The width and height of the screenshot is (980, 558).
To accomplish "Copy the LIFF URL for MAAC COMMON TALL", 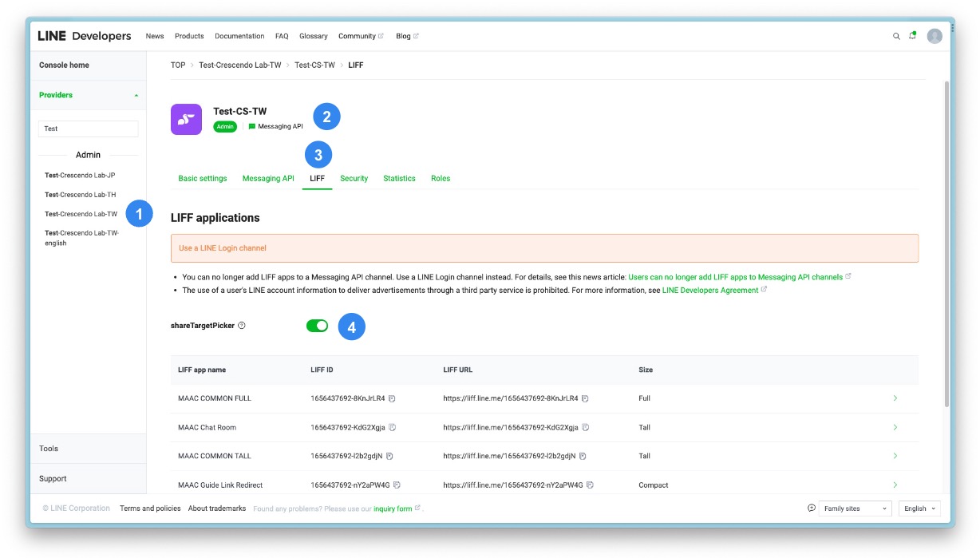I will tap(583, 457).
